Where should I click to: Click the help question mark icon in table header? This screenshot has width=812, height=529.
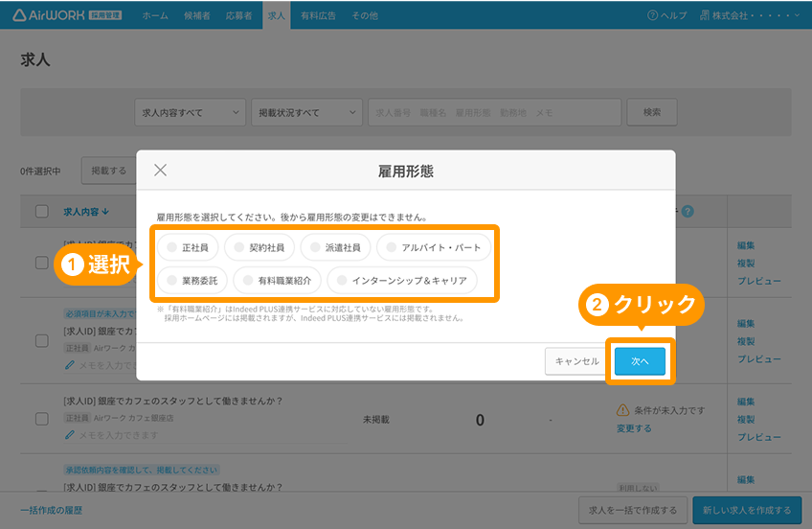tap(688, 212)
